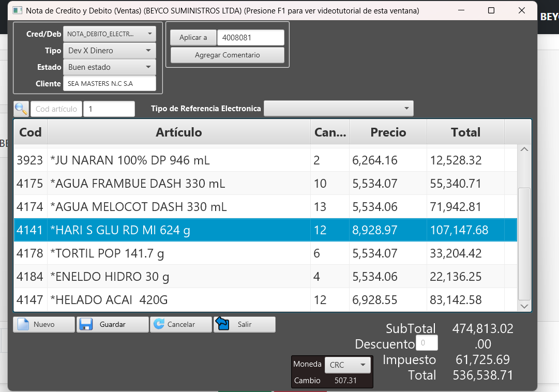Click the Guardar floppy disk icon

click(86, 324)
